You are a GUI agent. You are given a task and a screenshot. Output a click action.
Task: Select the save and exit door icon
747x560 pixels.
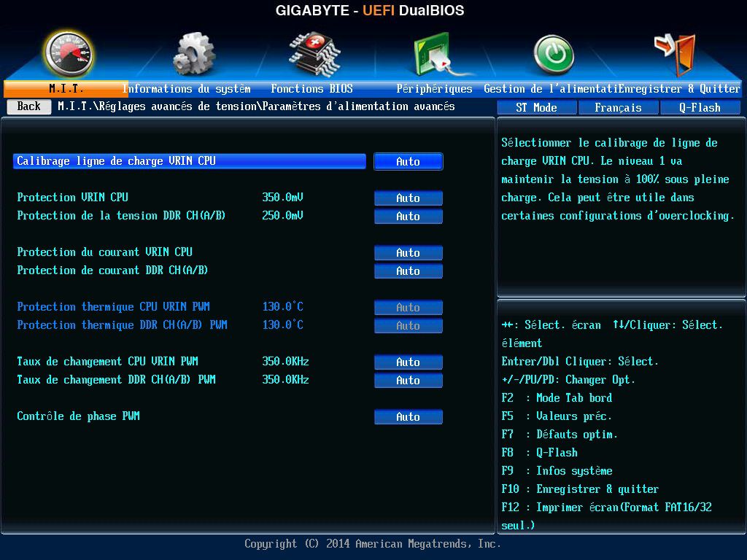pos(676,55)
